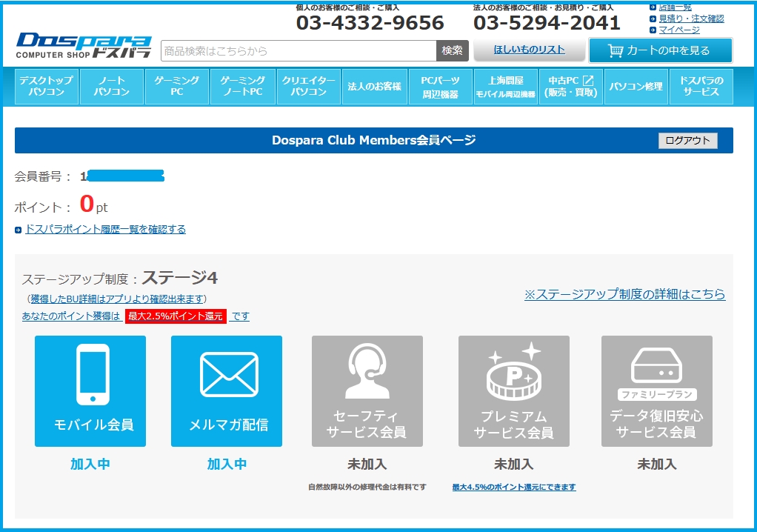Open the メルマガ配信 envelope tile
This screenshot has width=757, height=532.
click(x=227, y=391)
